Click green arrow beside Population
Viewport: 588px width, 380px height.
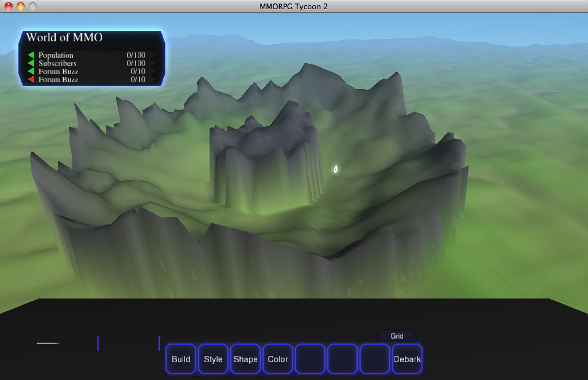tap(31, 55)
